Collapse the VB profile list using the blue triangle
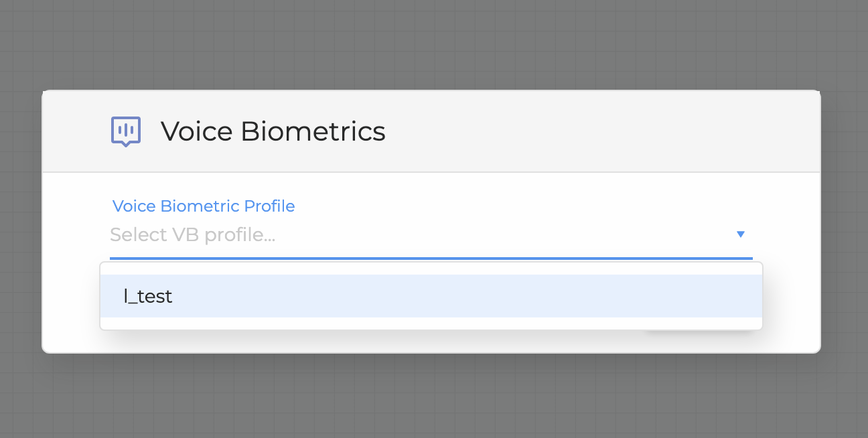The height and width of the screenshot is (438, 868). (x=741, y=234)
